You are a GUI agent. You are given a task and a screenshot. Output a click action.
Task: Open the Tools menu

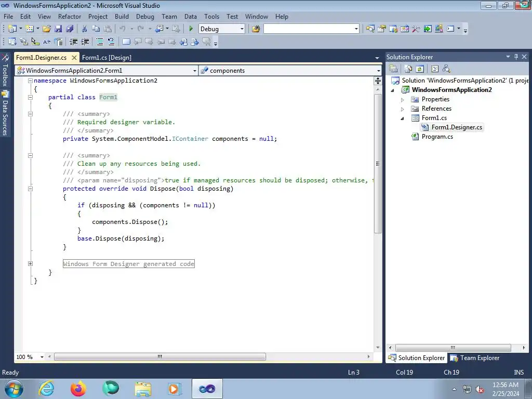[x=212, y=16]
